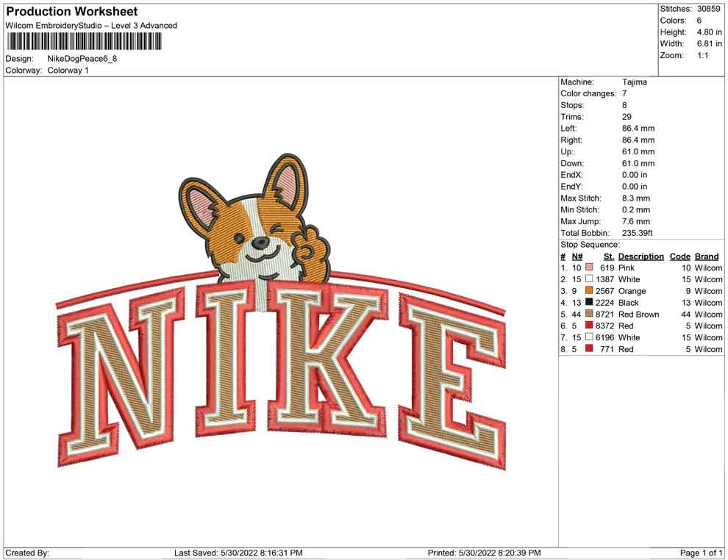
Task: Click the 'Printed: 5/30/2022 8:20:39 PM' footer
Action: pos(485,553)
